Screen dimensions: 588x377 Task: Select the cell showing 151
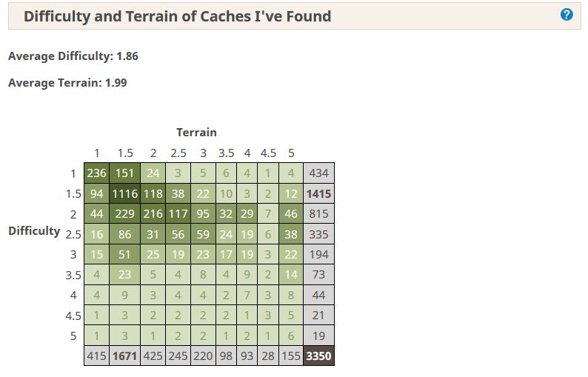(x=124, y=173)
